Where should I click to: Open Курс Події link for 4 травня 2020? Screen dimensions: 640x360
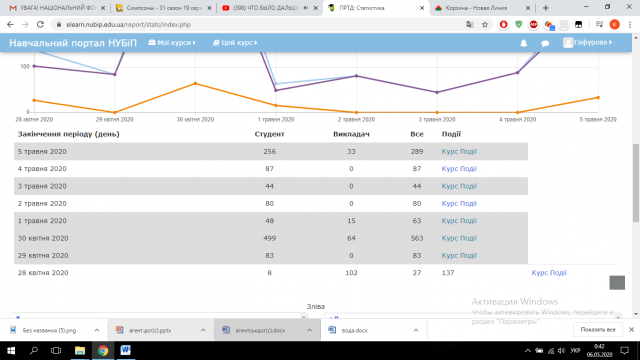click(x=459, y=169)
